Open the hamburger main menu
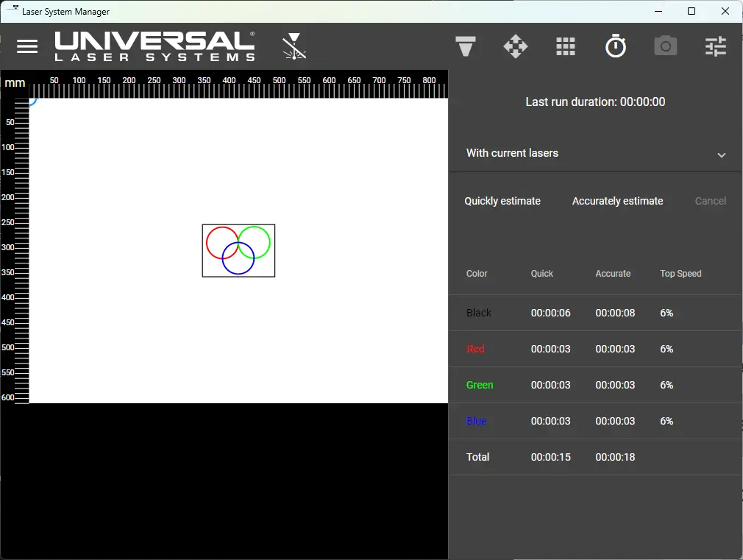Viewport: 743px width, 560px height. point(27,46)
